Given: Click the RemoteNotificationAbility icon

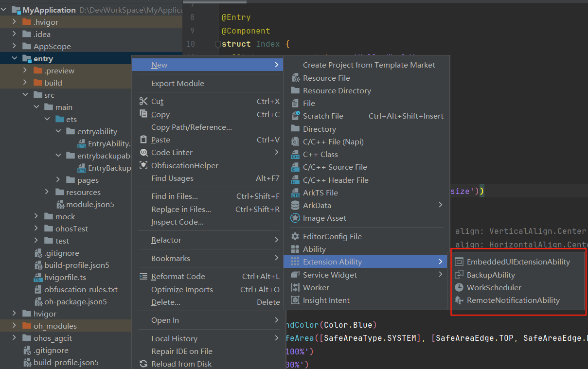Looking at the screenshot, I should pyautogui.click(x=459, y=300).
